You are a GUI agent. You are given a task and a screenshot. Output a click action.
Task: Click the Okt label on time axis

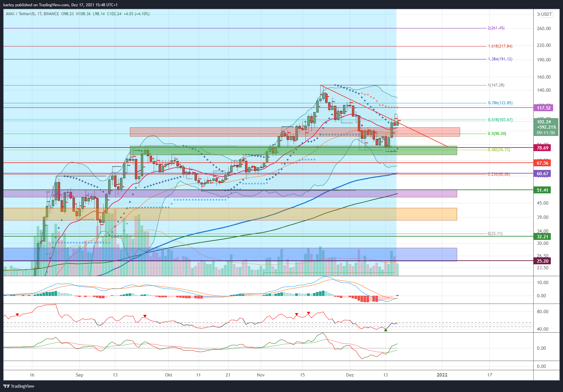[x=169, y=375]
